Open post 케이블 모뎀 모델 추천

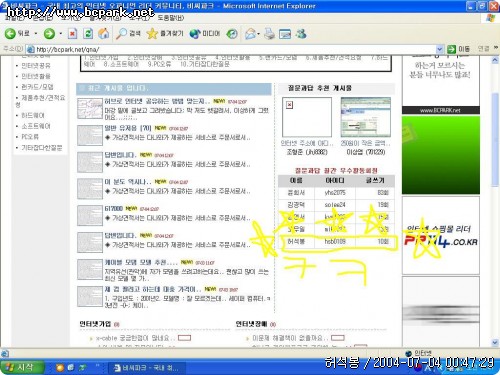point(141,262)
